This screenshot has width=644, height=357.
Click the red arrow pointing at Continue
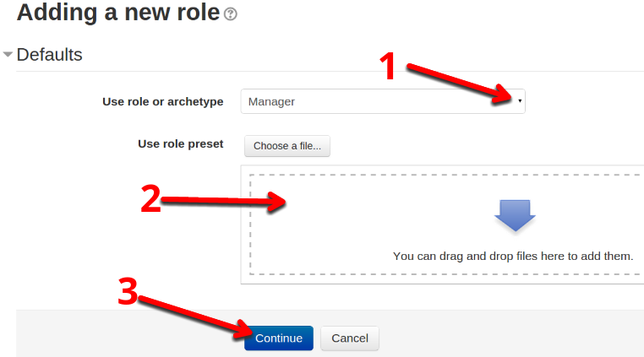pos(194,316)
